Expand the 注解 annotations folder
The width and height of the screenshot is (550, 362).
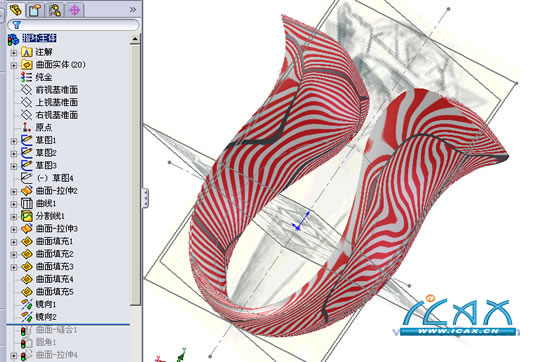(x=14, y=53)
